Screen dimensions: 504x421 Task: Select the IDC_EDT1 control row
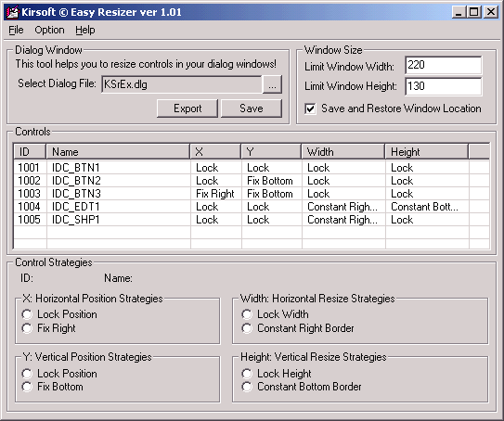tap(252, 207)
